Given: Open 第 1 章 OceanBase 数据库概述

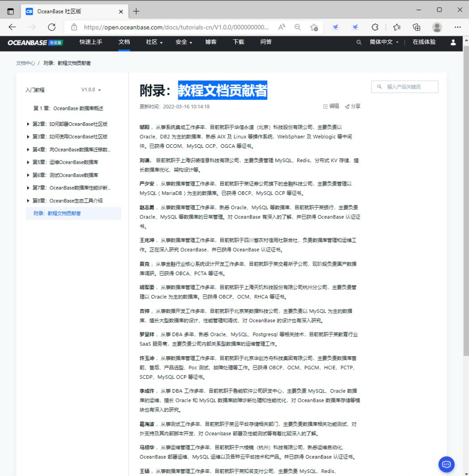Looking at the screenshot, I should 68,108.
